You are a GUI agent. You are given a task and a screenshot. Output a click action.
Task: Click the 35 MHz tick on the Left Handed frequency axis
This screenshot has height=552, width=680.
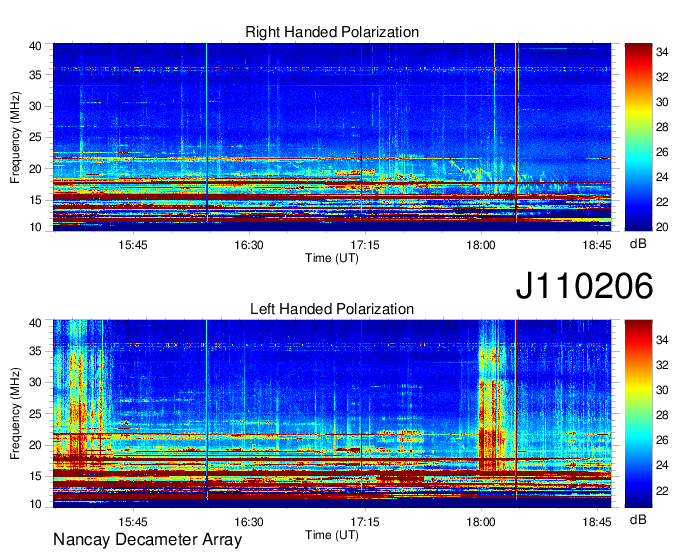35,351
